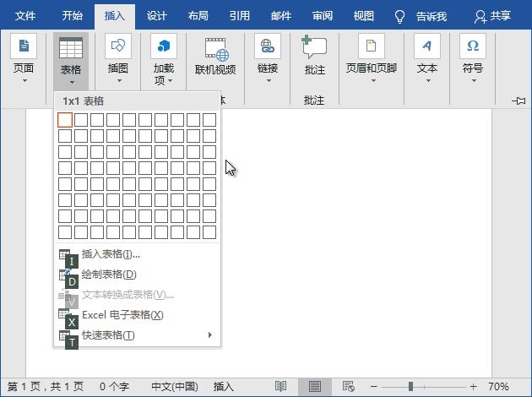Collapse the 表格 dropdown arrow
Screen dimensions: 532x397
point(72,82)
